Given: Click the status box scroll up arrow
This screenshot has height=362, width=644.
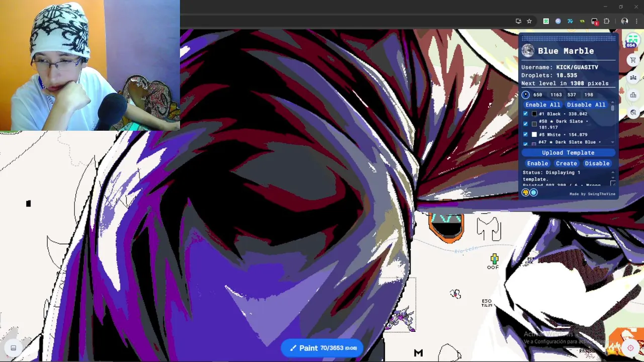Looking at the screenshot, I should (612, 172).
